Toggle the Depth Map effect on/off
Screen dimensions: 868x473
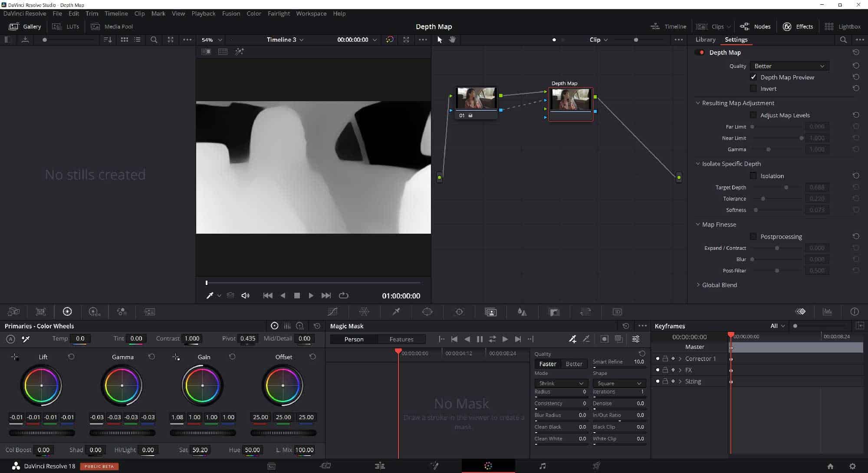(x=700, y=53)
